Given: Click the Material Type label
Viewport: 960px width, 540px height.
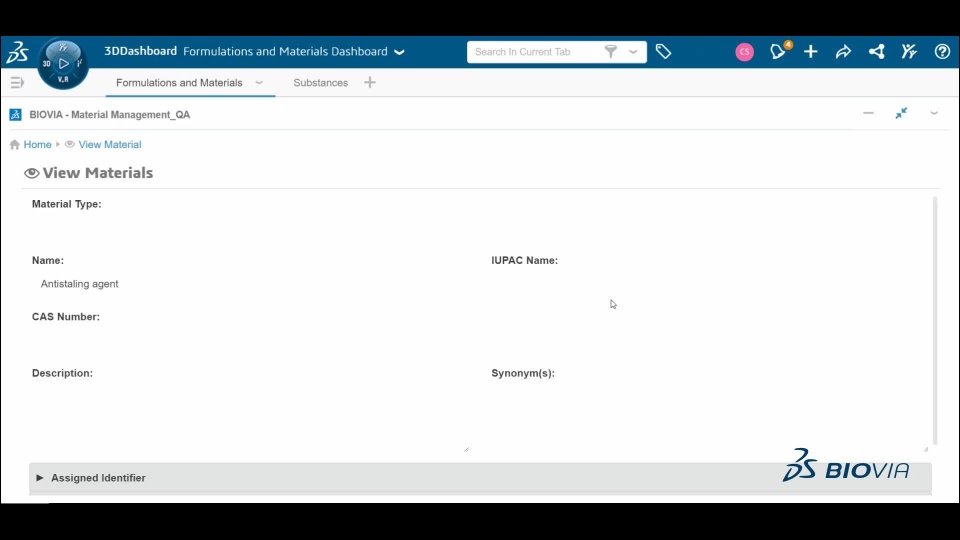Looking at the screenshot, I should pos(67,204).
